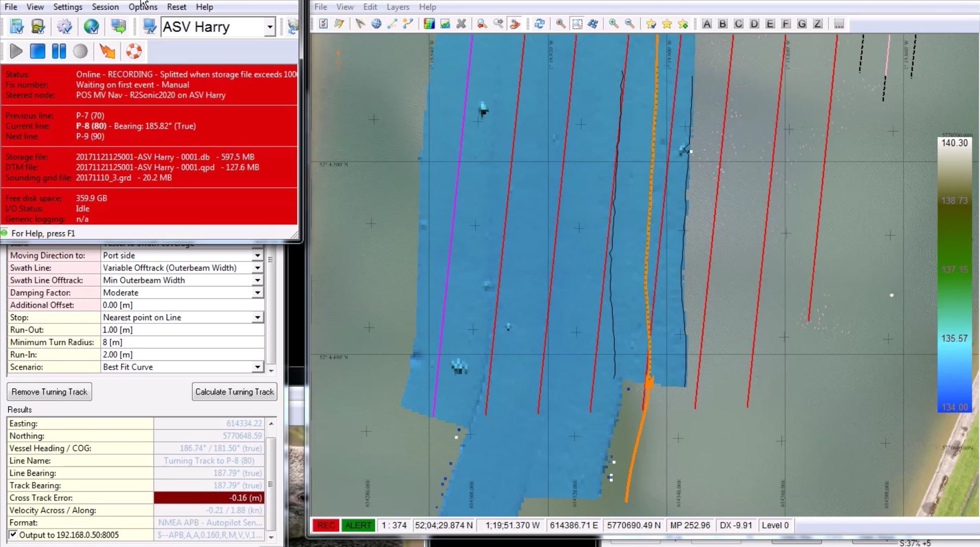Toggle the Output to 192.168.0.50:8005 checkbox
980x547 pixels.
(x=14, y=535)
